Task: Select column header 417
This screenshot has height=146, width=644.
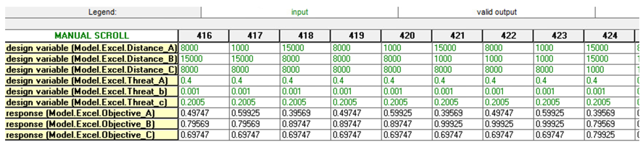Action: tap(255, 35)
